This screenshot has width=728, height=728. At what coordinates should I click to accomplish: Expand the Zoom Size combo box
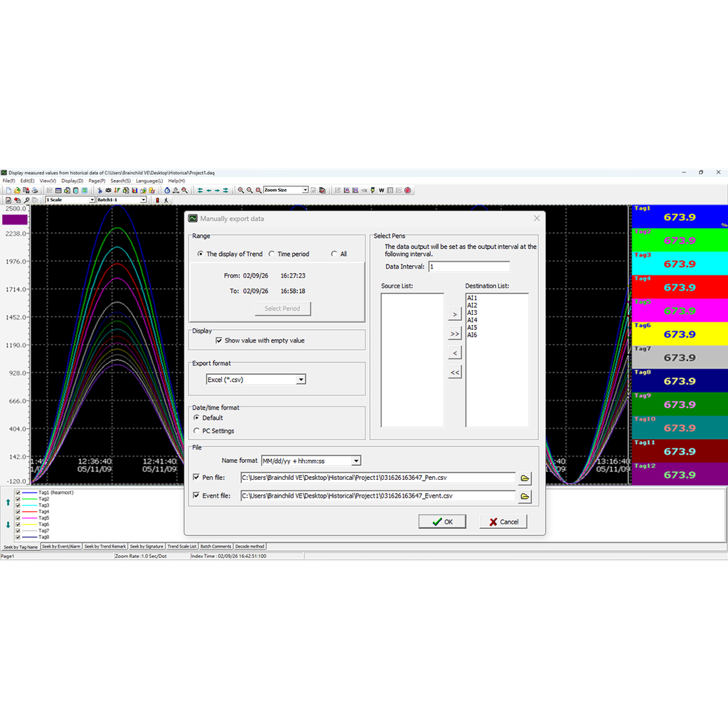pos(305,190)
